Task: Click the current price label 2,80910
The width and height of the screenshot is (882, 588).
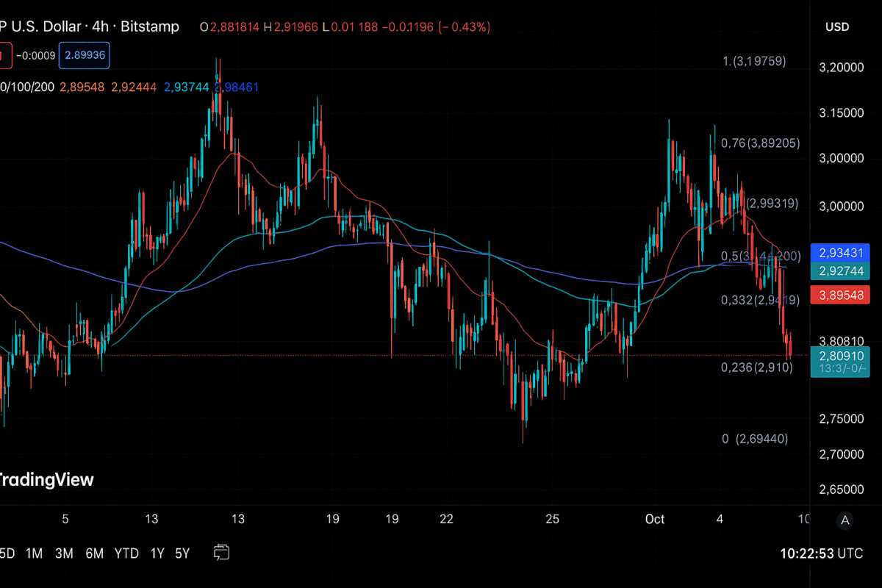Action: (x=840, y=356)
